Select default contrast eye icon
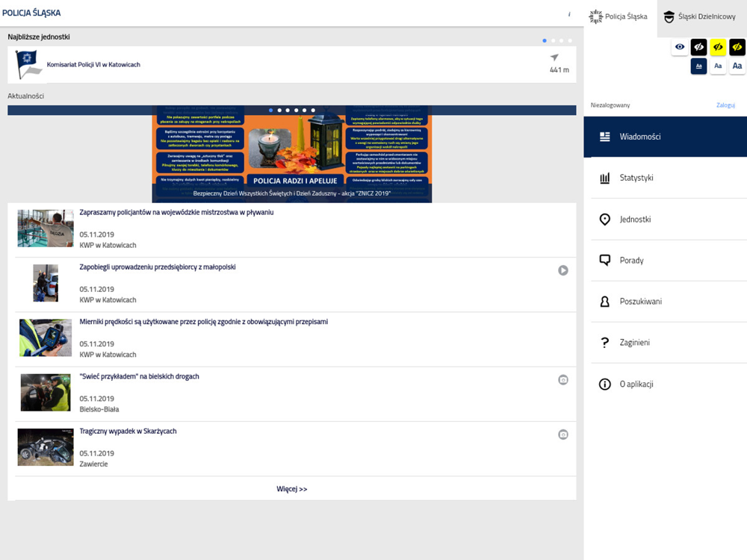Viewport: 747px width, 560px height. coord(679,46)
